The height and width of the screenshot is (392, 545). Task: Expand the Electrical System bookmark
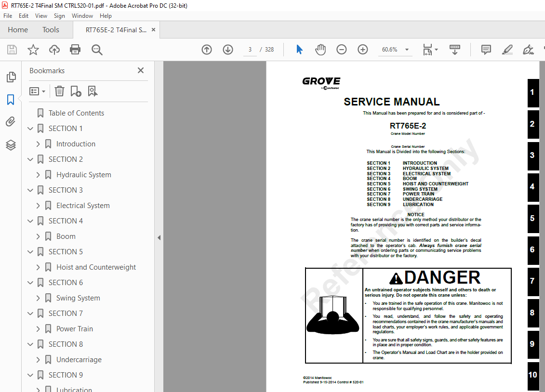pyautogui.click(x=38, y=206)
